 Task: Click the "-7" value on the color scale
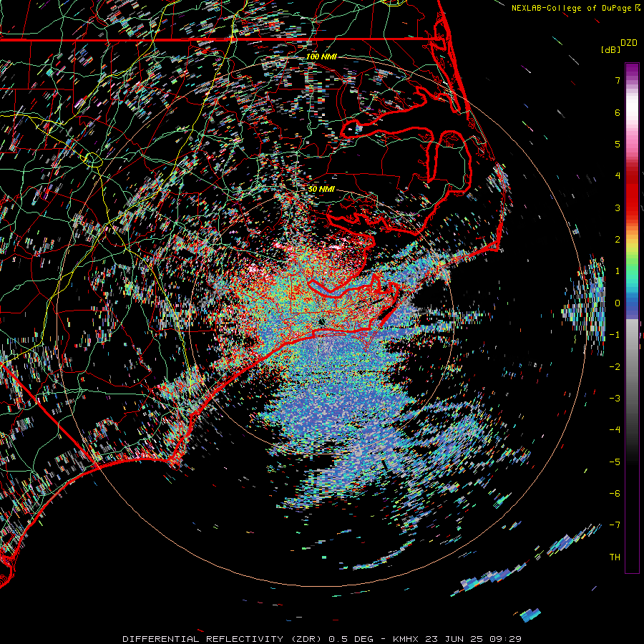point(615,525)
